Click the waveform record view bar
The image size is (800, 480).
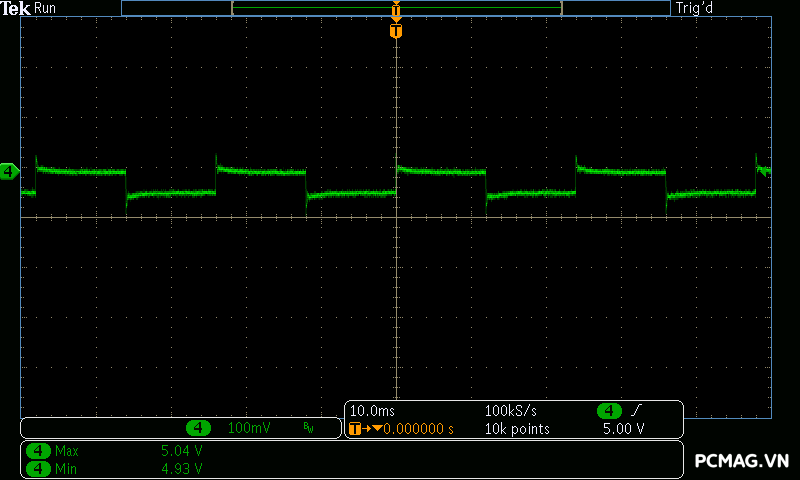[396, 8]
